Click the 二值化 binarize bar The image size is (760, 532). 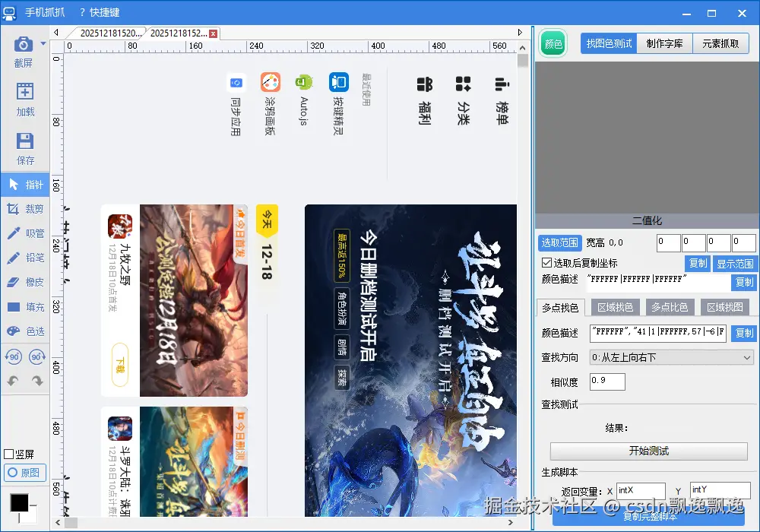tap(647, 221)
